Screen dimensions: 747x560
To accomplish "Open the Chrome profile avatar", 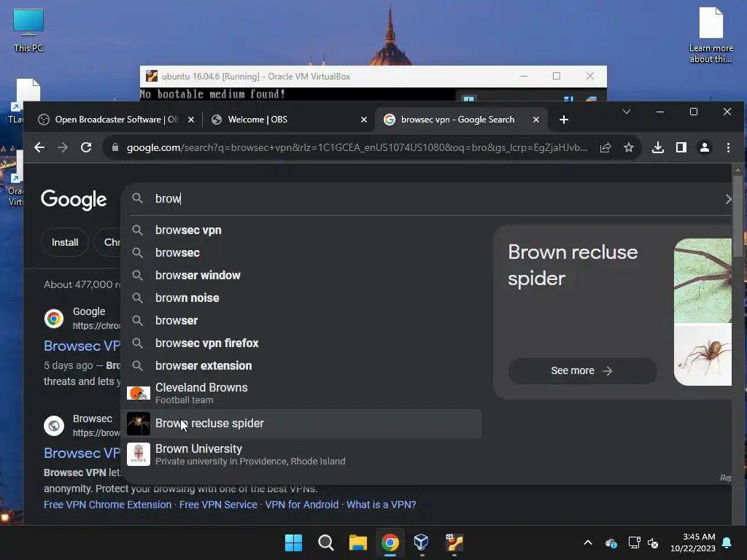I will 705,147.
